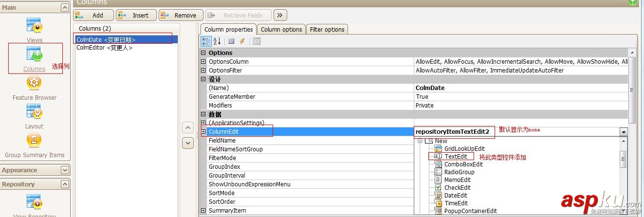Show Properties page icon in property grid
This screenshot has width=644, height=217.
pyautogui.click(x=232, y=41)
